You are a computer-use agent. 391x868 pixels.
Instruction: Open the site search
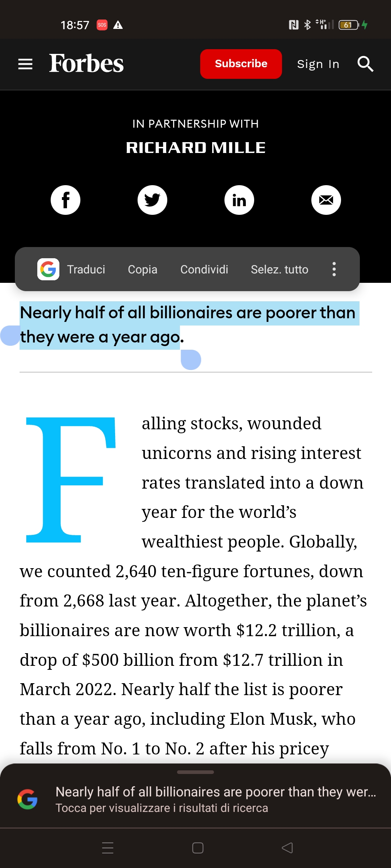point(365,64)
